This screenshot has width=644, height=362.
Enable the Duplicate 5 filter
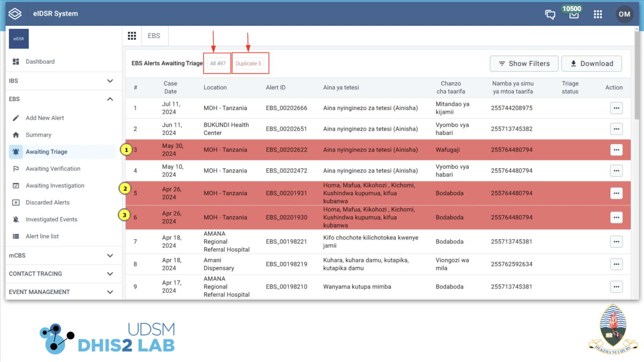pyautogui.click(x=249, y=63)
